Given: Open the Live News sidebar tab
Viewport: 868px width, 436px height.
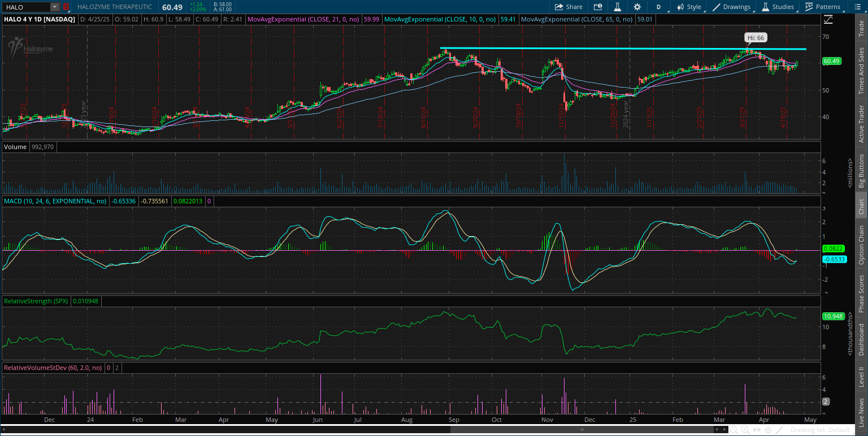Looking at the screenshot, I should click(861, 412).
